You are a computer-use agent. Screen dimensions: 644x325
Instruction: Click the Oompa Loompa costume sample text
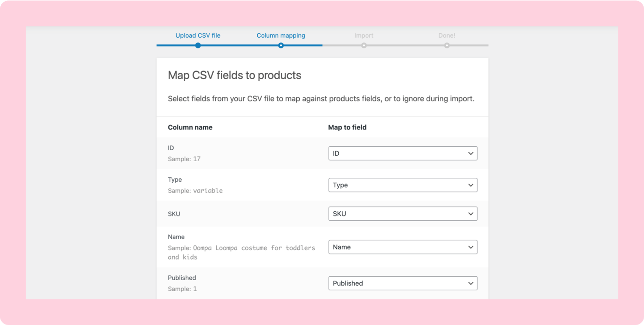(241, 252)
